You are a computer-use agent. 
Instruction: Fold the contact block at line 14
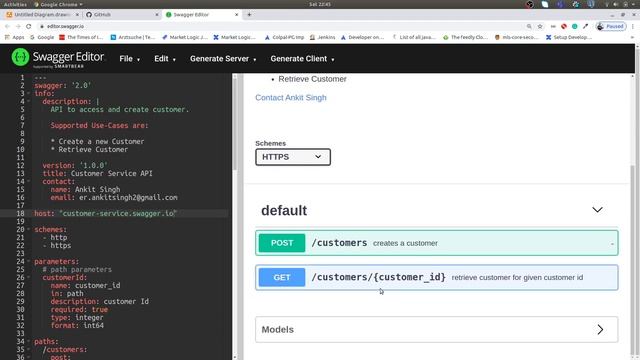click(29, 181)
